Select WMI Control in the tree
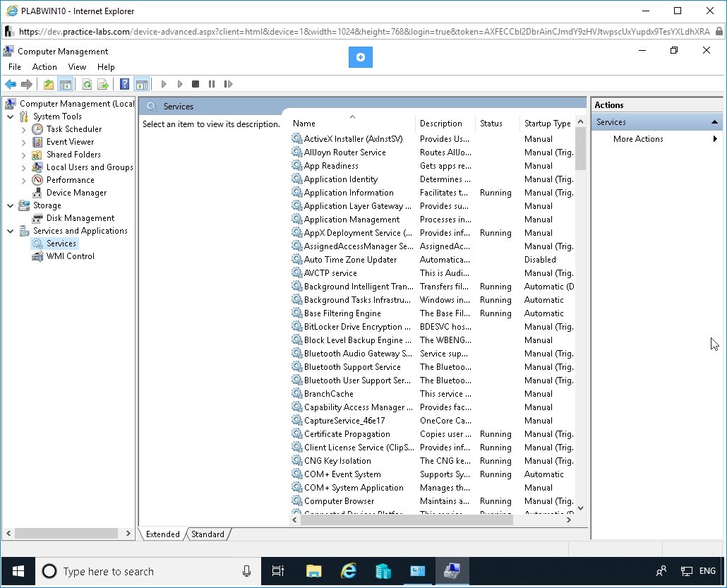Screen dimensions: 727x588 point(70,256)
